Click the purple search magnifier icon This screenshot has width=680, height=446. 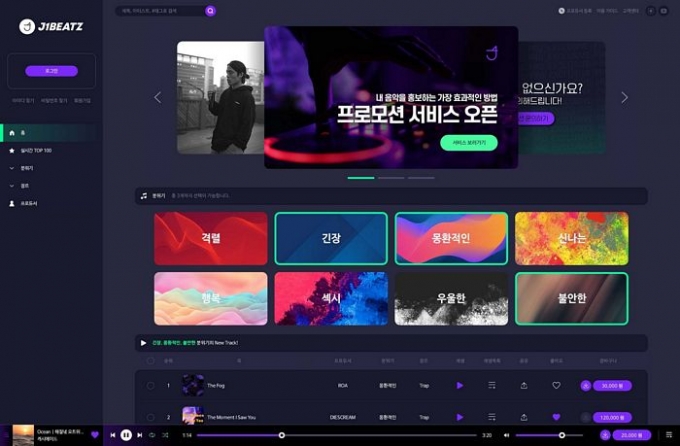coord(210,11)
